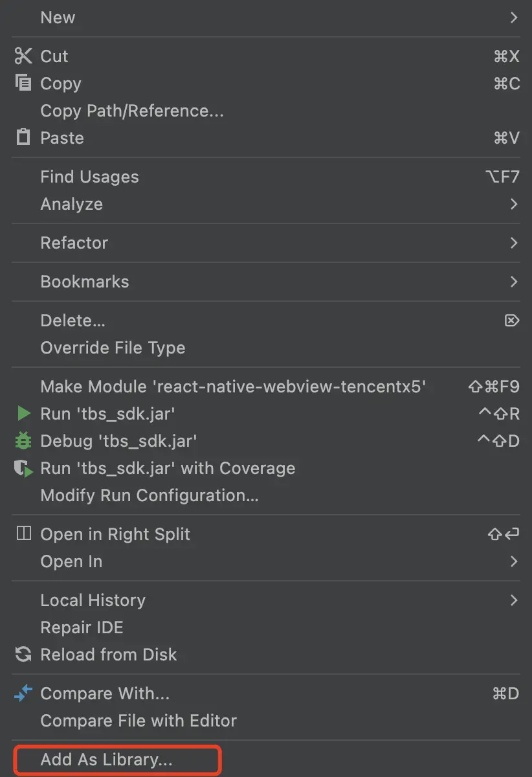Image resolution: width=532 pixels, height=777 pixels.
Task: Click the clipboard Paste icon
Action: [23, 138]
